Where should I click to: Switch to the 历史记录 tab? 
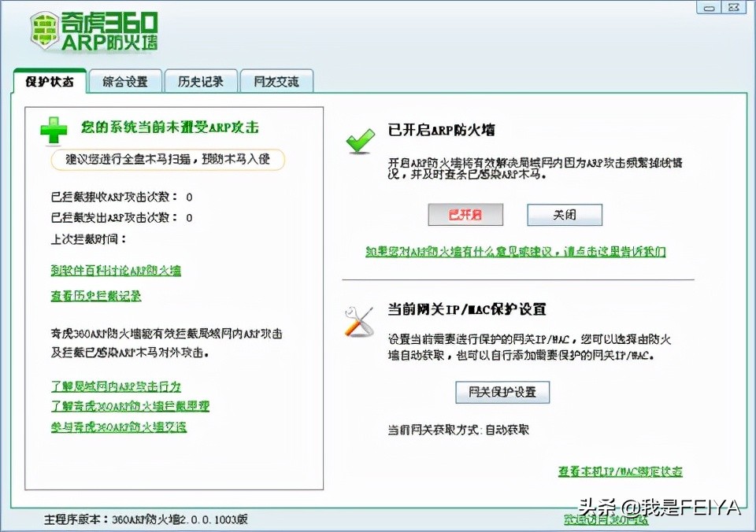tap(200, 81)
